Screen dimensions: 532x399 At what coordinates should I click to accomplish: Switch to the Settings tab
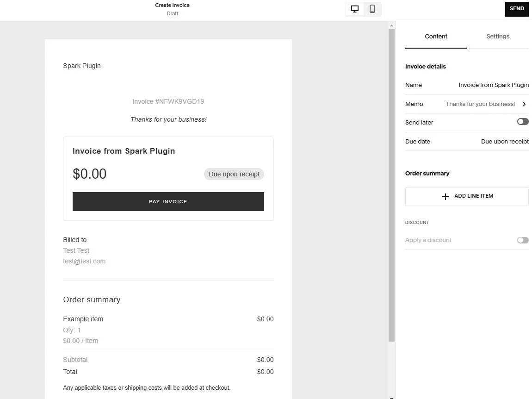(498, 36)
